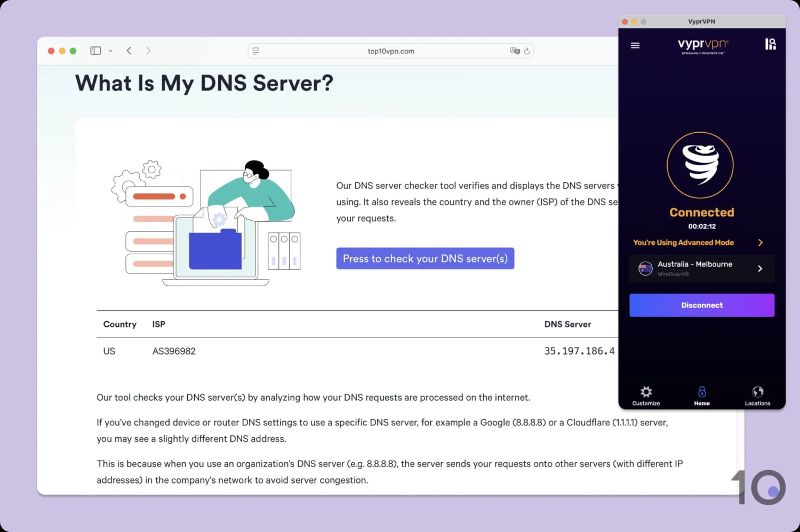Click the translate icon in the address bar
Screen dimensions: 800x532
click(x=515, y=51)
